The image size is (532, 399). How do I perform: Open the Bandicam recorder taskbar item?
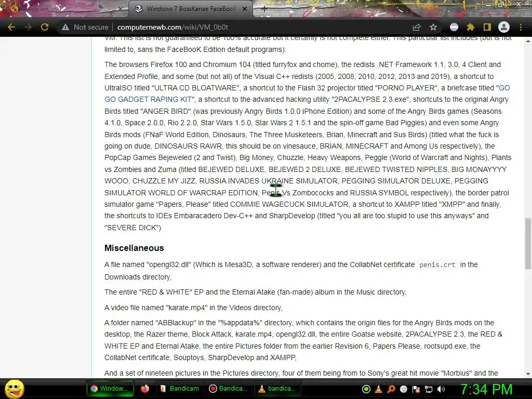(229, 389)
